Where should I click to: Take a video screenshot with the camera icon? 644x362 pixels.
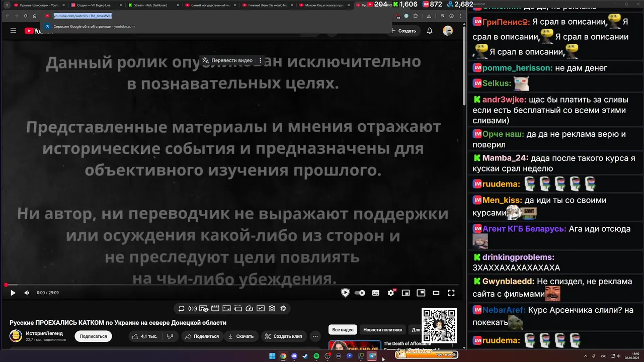click(272, 308)
